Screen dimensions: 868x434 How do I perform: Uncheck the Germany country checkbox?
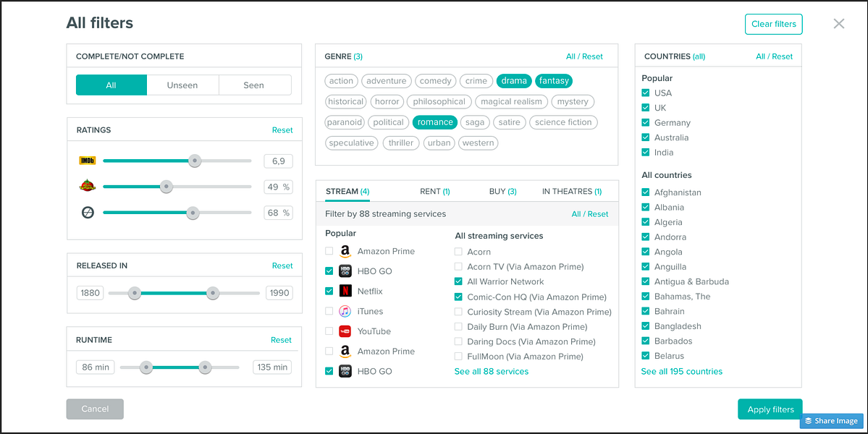point(646,123)
